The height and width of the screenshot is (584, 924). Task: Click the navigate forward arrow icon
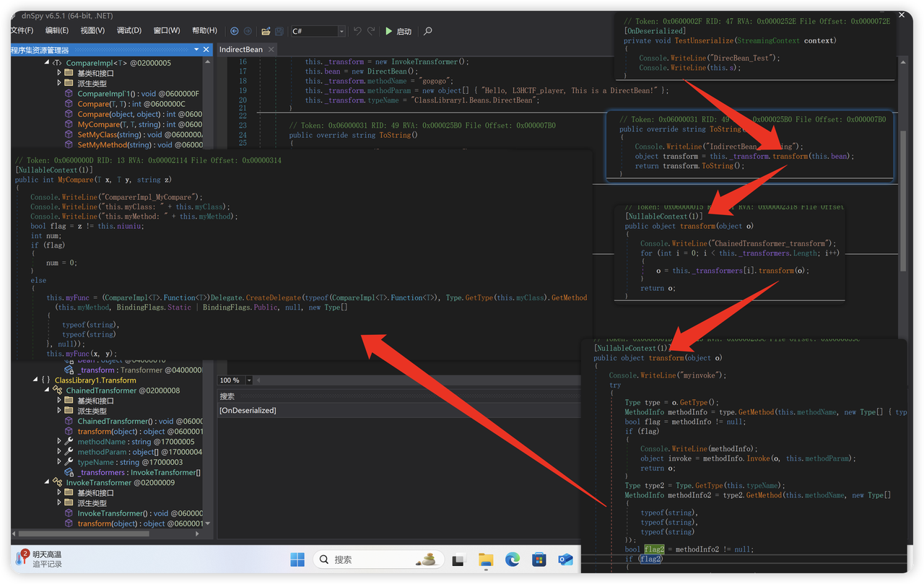click(248, 31)
